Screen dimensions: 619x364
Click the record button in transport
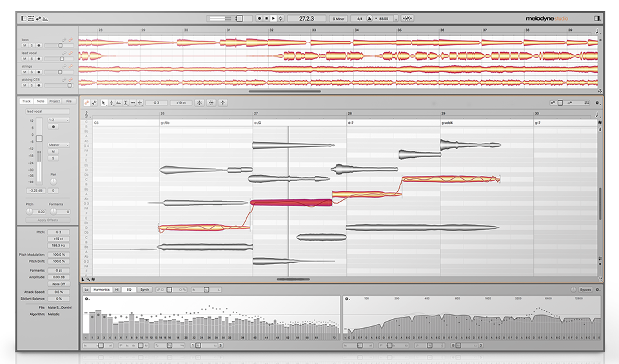click(259, 19)
